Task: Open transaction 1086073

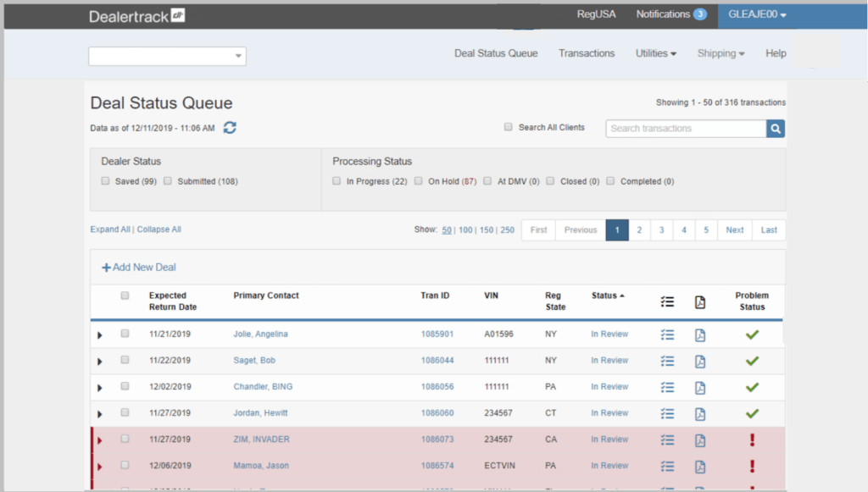Action: point(437,439)
